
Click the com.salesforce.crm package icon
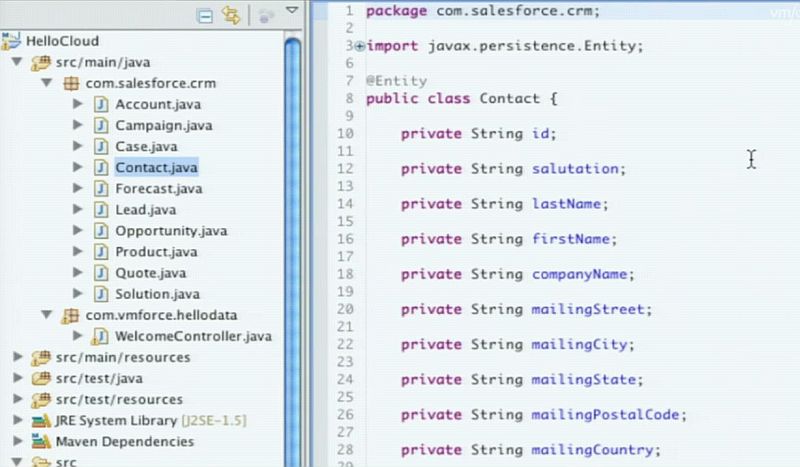click(x=71, y=83)
